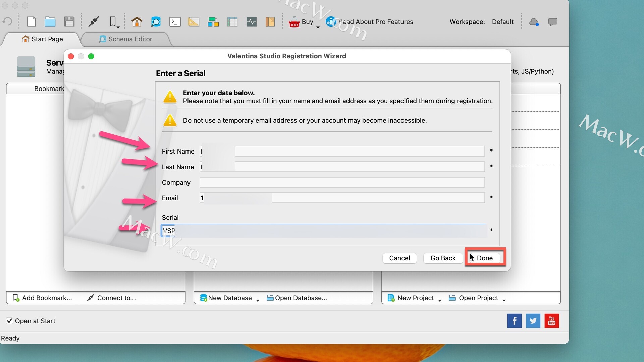The image size is (644, 362).
Task: Save using the floppy disk icon
Action: pos(69,22)
